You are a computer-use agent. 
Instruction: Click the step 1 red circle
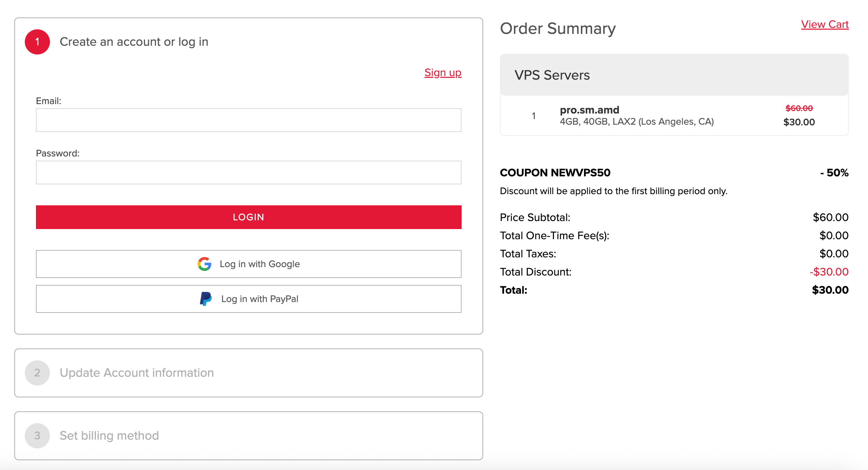tap(37, 42)
